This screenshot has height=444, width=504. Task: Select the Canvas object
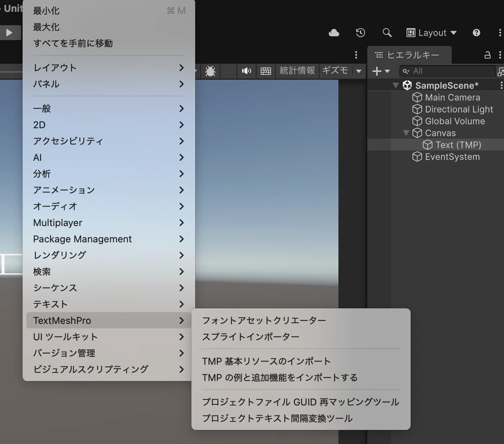click(440, 133)
